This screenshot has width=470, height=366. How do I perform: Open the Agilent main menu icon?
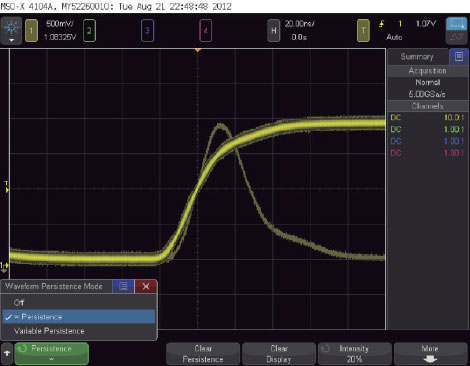(x=11, y=31)
